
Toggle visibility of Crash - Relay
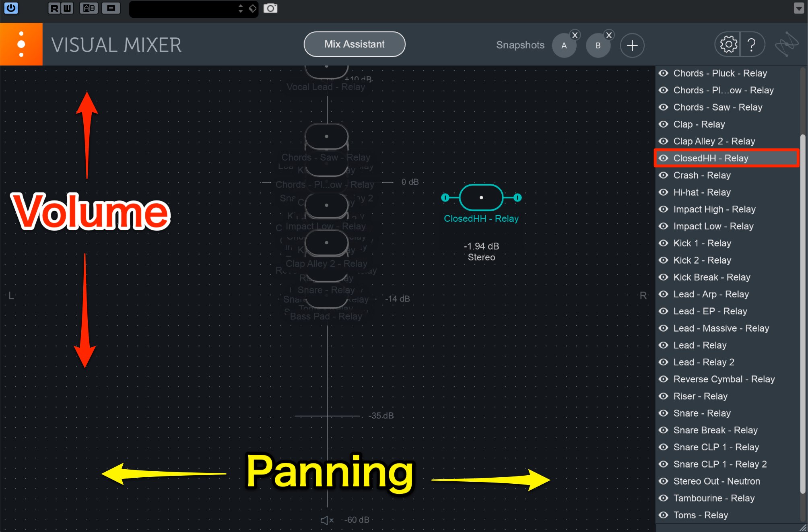pos(664,175)
